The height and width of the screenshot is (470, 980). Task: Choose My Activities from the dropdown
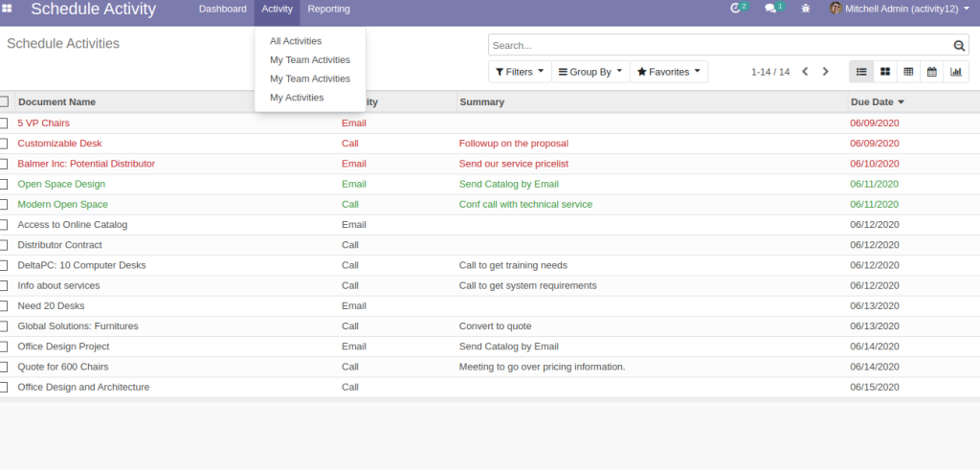coord(297,98)
